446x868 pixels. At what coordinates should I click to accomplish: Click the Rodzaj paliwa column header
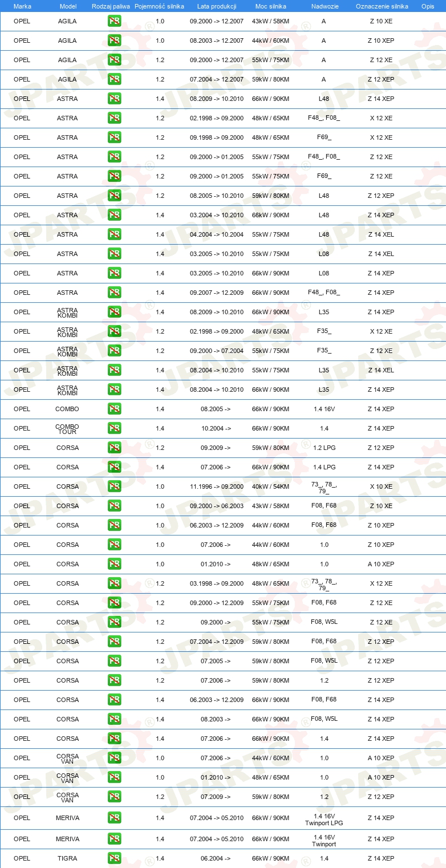point(111,6)
